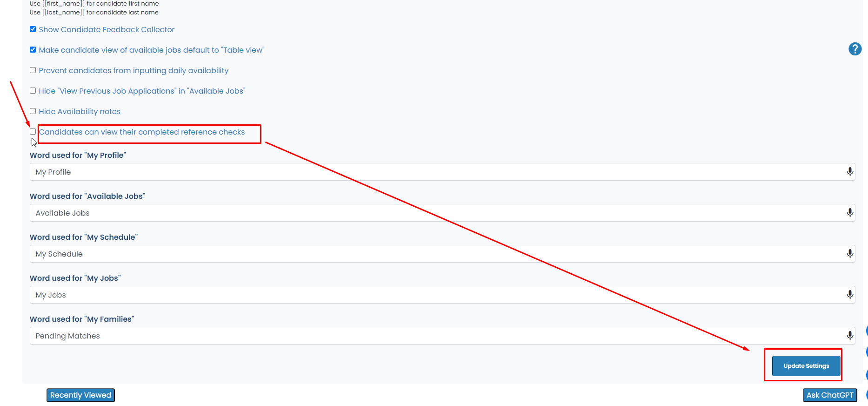Image resolution: width=868 pixels, height=406 pixels.
Task: Click the label Show Candidate Feedback Collector
Action: pos(107,29)
